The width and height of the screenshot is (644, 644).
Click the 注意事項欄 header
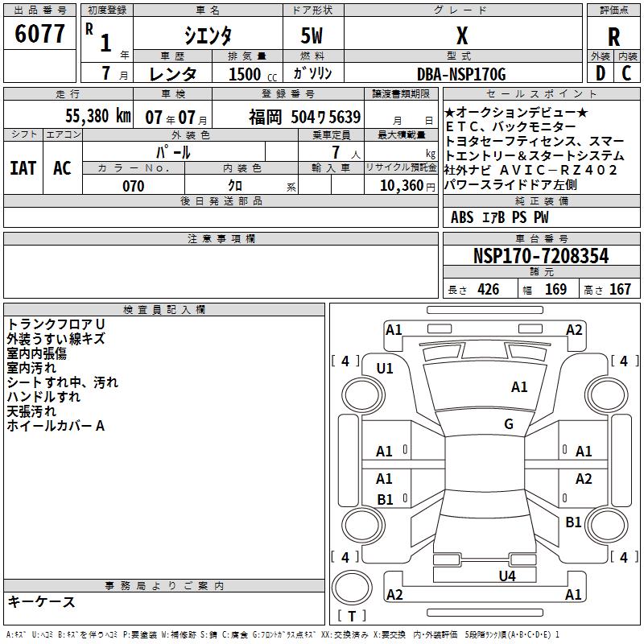tap(221, 238)
